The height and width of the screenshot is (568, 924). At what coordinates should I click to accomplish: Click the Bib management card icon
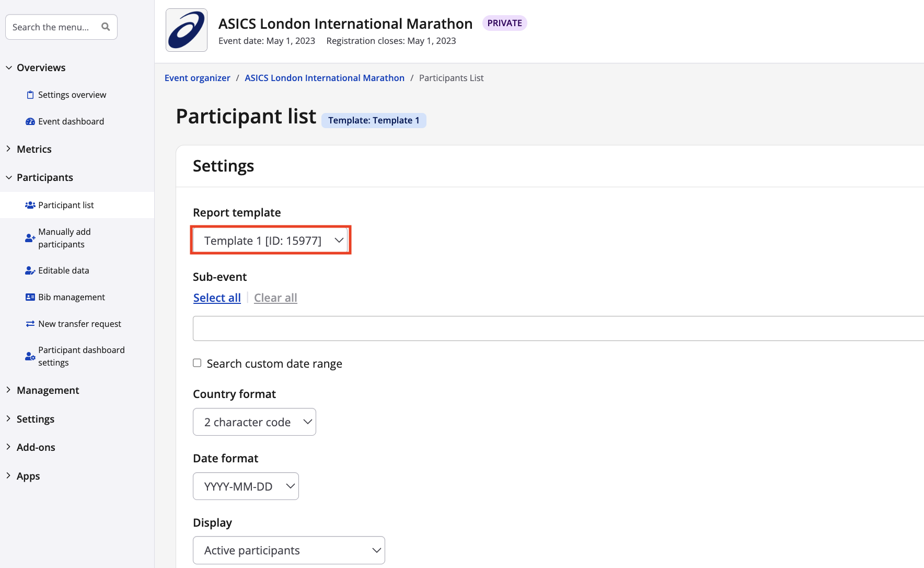pos(30,297)
